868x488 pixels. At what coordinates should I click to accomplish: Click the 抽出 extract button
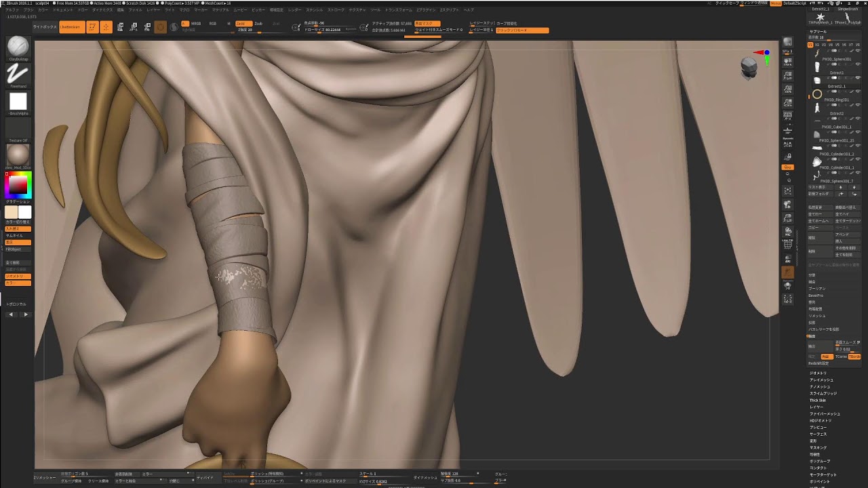[x=820, y=346]
